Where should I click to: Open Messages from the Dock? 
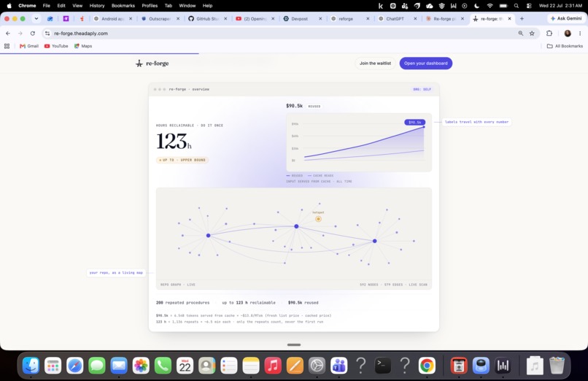click(x=97, y=366)
